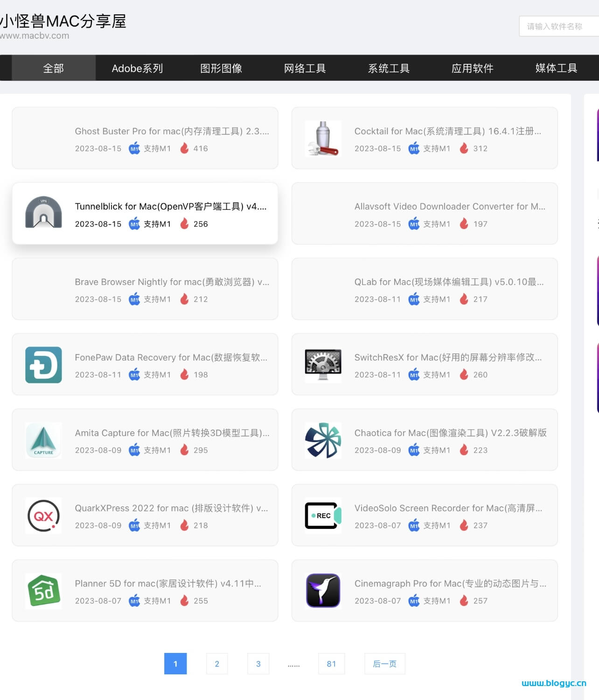
Task: Open Amita Capture for Mac title
Action: point(172,433)
